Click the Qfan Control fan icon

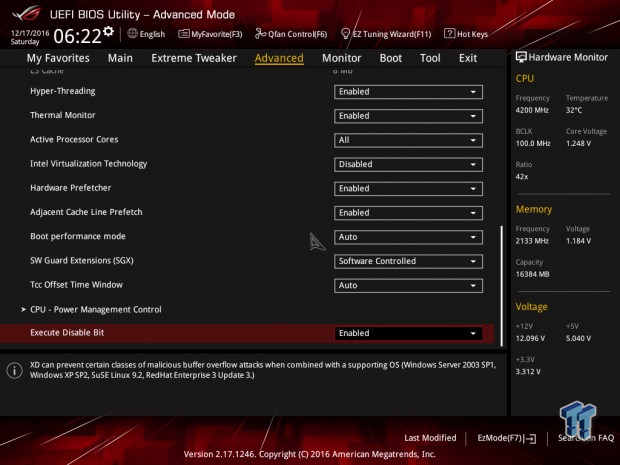coord(260,34)
